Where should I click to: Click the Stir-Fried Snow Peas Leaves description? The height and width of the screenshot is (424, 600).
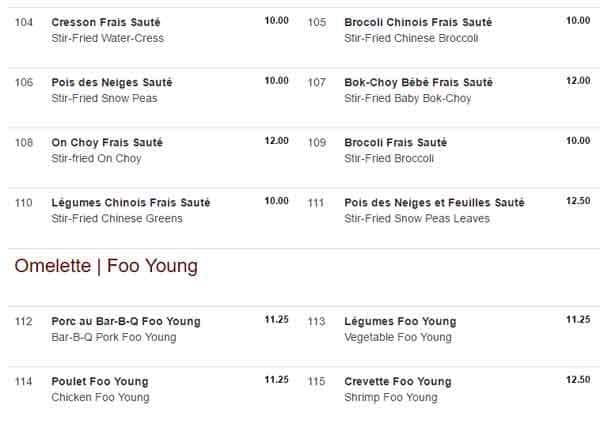tap(416, 218)
